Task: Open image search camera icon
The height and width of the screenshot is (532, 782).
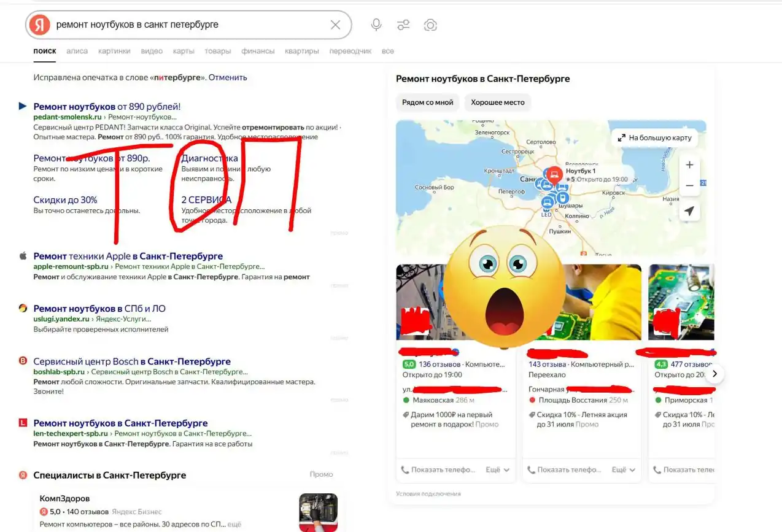Action: (x=430, y=25)
